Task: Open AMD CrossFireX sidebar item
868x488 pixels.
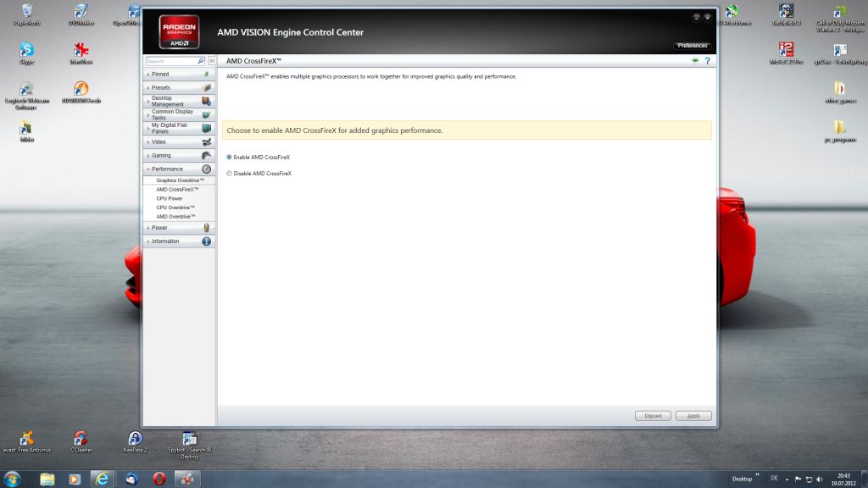Action: 177,189
